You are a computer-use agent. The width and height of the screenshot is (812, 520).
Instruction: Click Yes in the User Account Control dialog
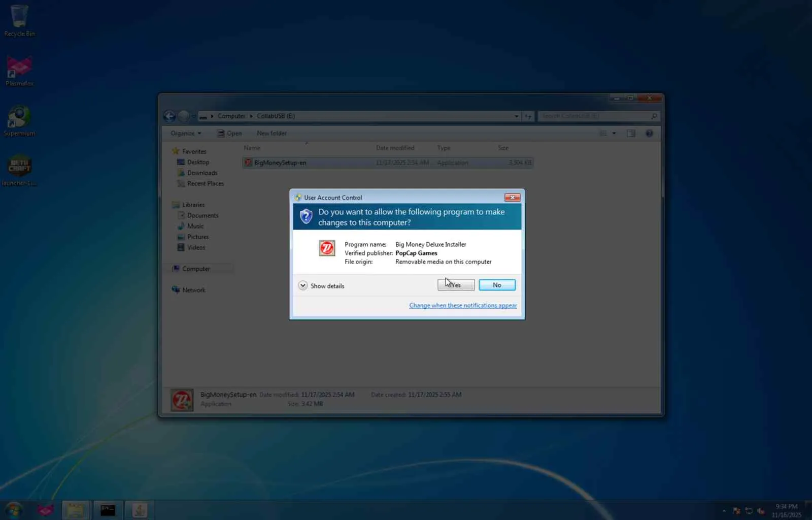[456, 285]
